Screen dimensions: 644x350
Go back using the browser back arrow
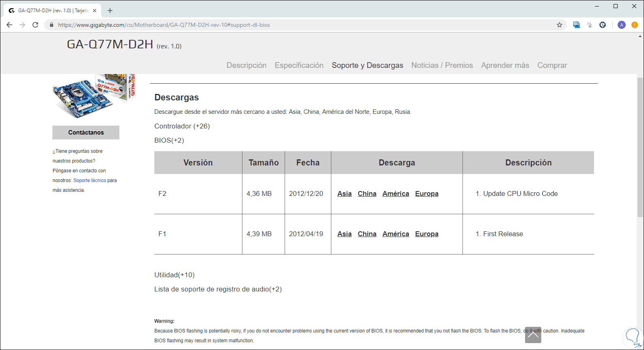click(9, 25)
